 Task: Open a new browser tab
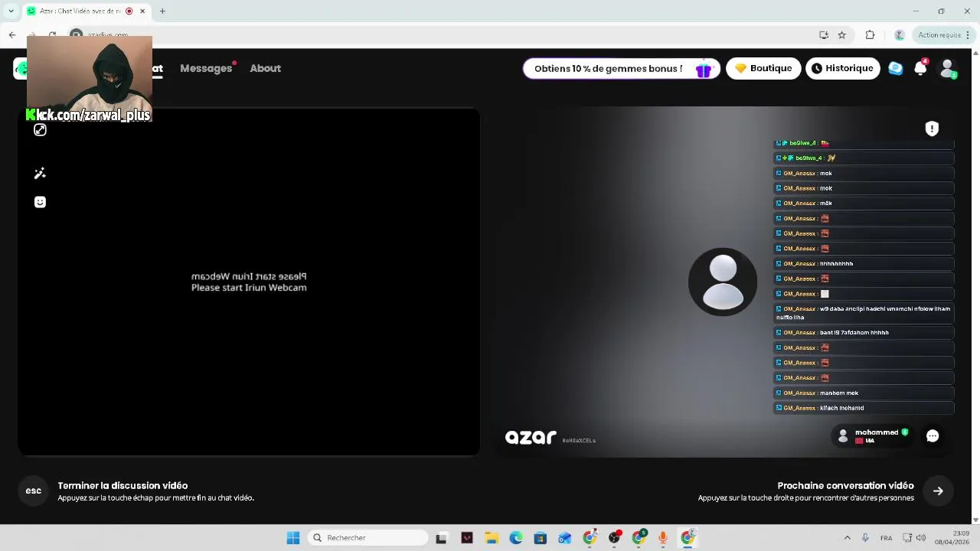point(162,11)
